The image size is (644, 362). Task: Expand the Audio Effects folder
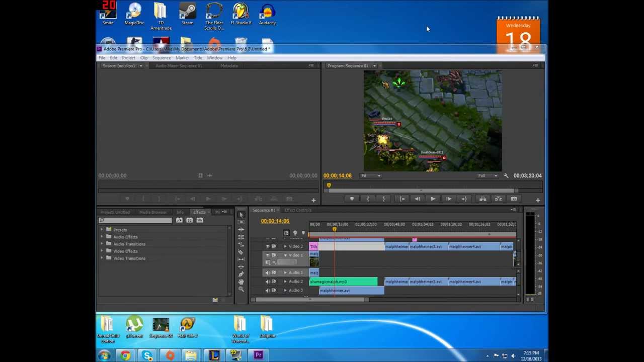(x=102, y=237)
